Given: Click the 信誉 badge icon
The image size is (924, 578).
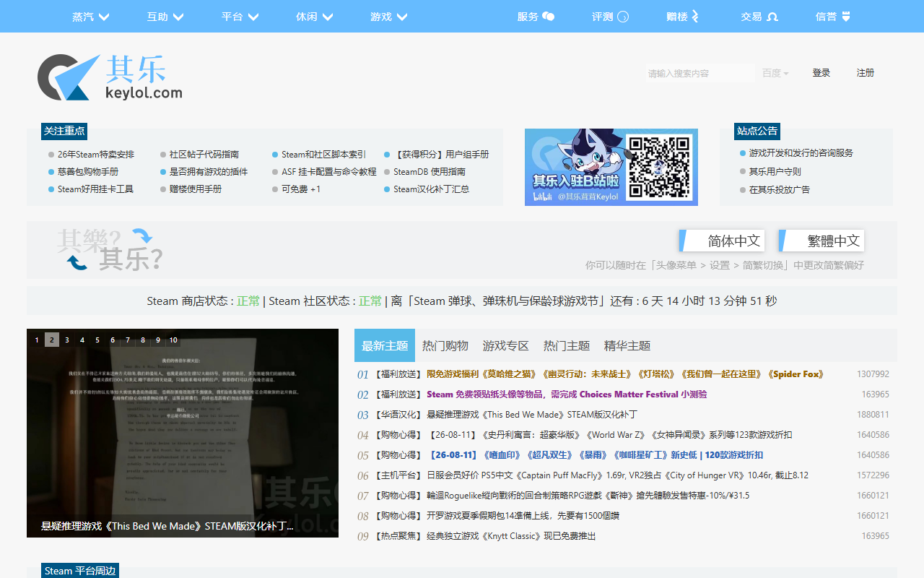Looking at the screenshot, I should (x=846, y=17).
